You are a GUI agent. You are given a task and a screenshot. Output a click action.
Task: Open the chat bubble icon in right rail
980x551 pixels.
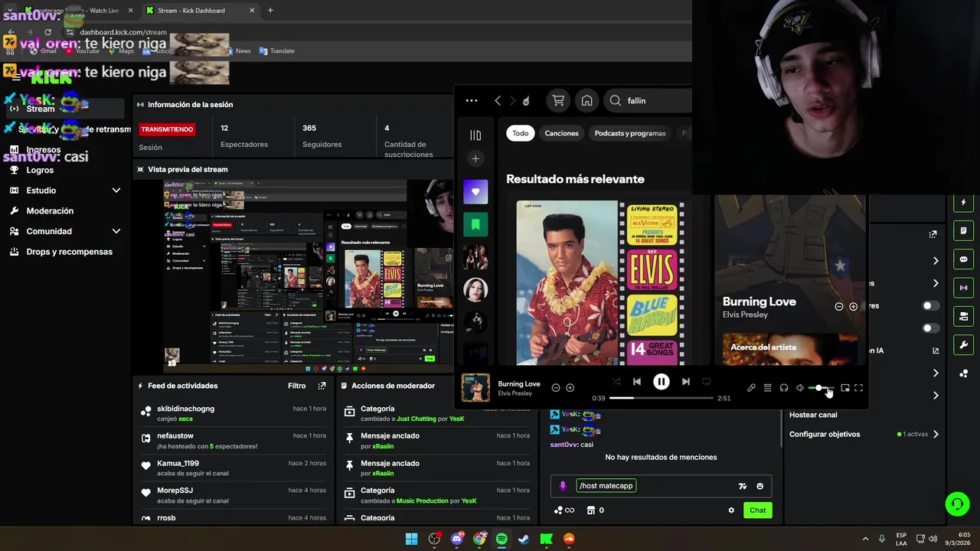tap(963, 259)
